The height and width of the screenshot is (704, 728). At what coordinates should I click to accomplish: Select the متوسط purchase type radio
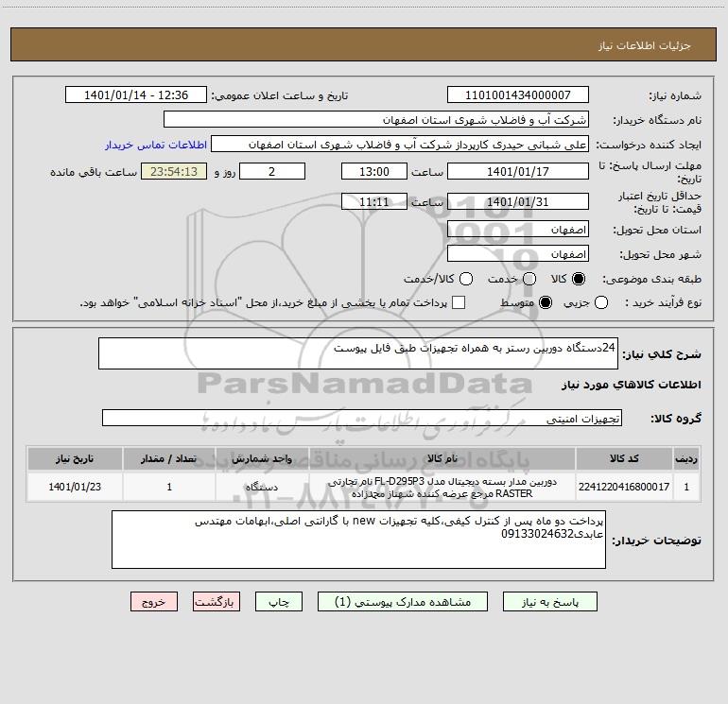click(546, 302)
